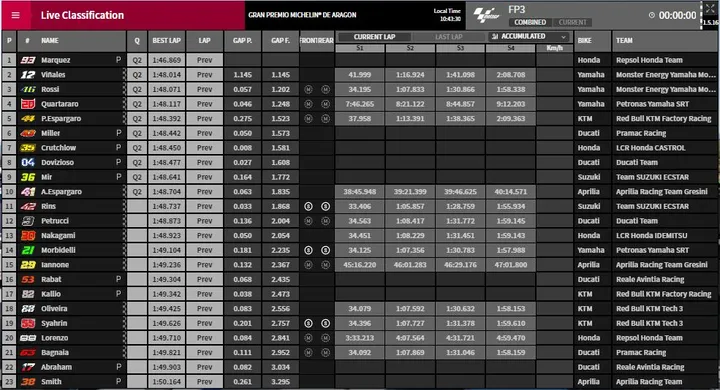Select P.Espargaro number 44 badge

[x=28, y=119]
